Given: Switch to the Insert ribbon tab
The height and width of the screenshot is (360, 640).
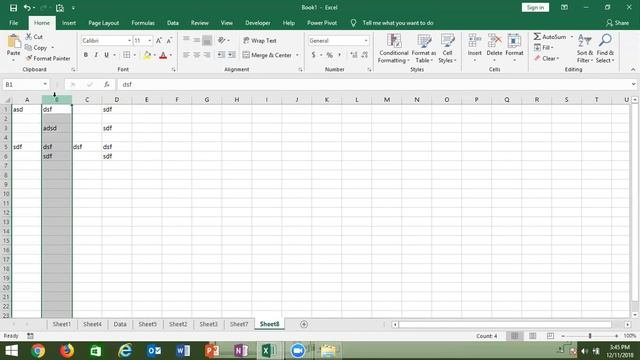Looking at the screenshot, I should point(69,23).
